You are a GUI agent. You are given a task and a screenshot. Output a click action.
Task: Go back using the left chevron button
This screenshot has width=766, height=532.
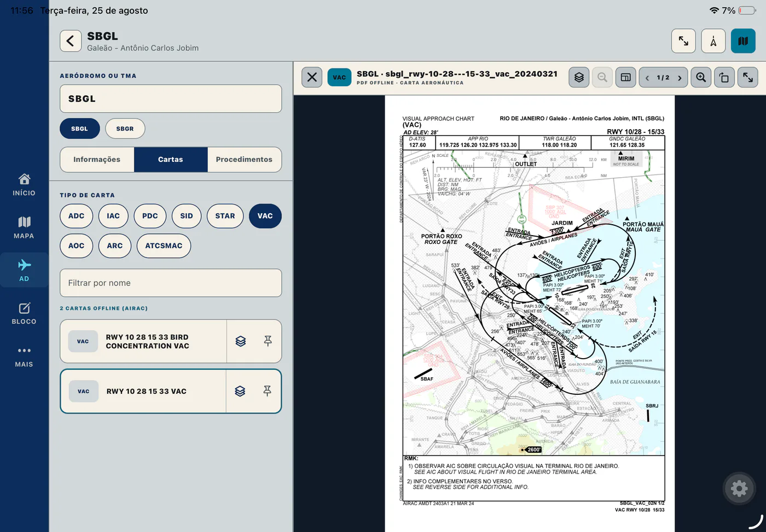coord(71,41)
